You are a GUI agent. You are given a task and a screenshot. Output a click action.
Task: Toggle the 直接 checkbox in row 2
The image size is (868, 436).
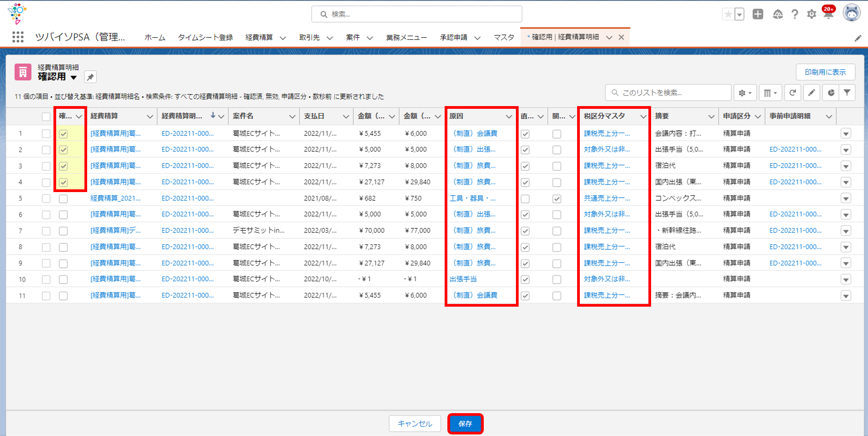(x=525, y=150)
